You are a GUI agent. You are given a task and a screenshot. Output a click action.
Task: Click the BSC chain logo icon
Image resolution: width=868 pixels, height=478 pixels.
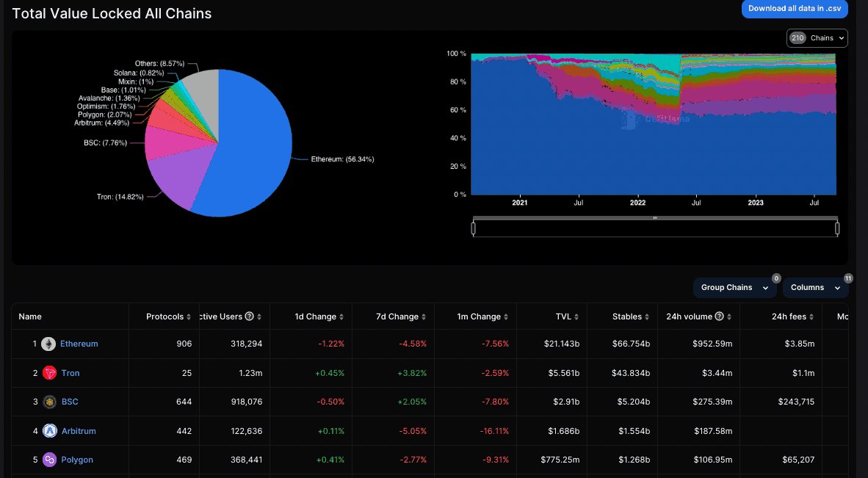tap(49, 402)
